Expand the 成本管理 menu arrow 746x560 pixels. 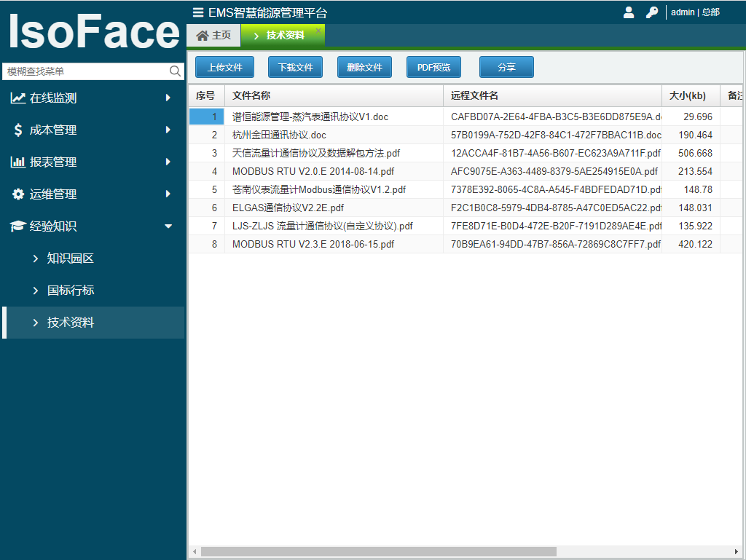(x=168, y=130)
